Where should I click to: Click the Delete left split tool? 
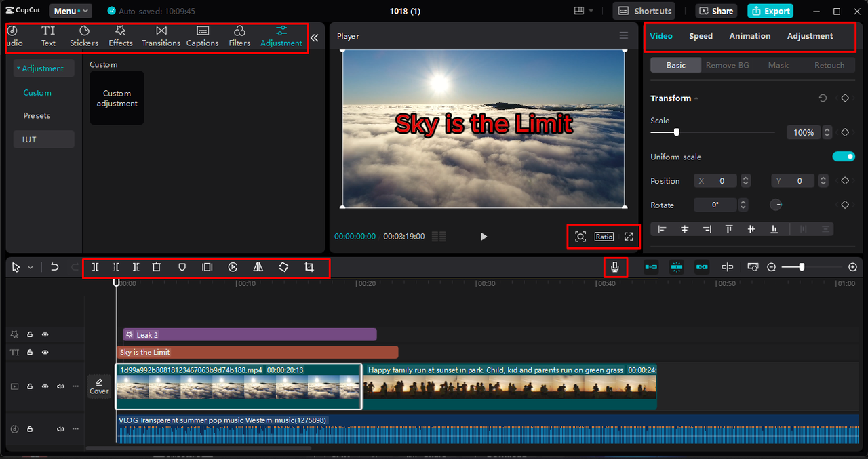(x=115, y=267)
